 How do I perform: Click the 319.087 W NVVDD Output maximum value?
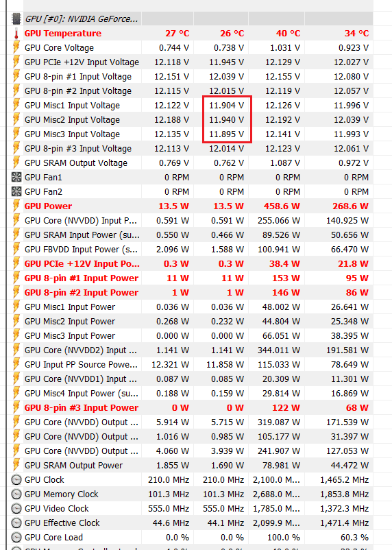coord(279,422)
